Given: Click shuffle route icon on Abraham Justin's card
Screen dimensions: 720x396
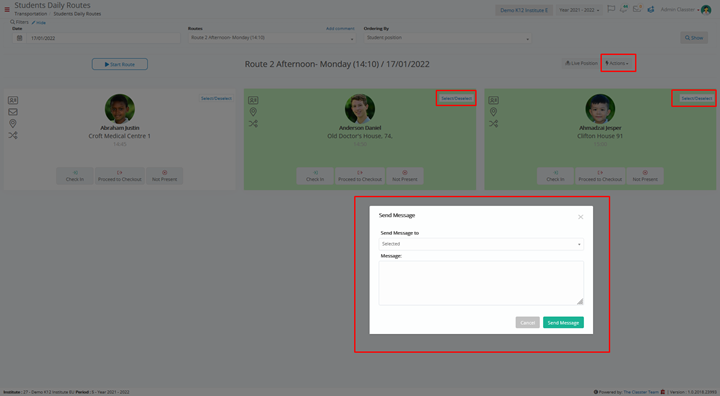Looking at the screenshot, I should (13, 135).
